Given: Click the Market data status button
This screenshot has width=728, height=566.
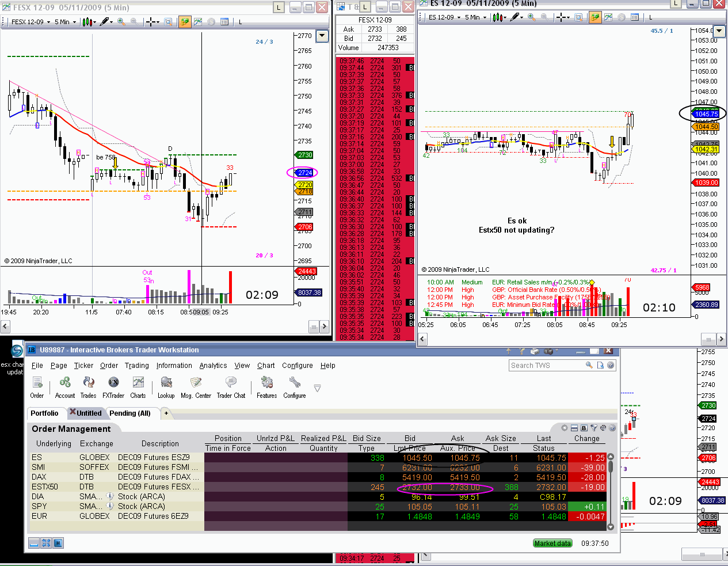Looking at the screenshot, I should tap(552, 543).
